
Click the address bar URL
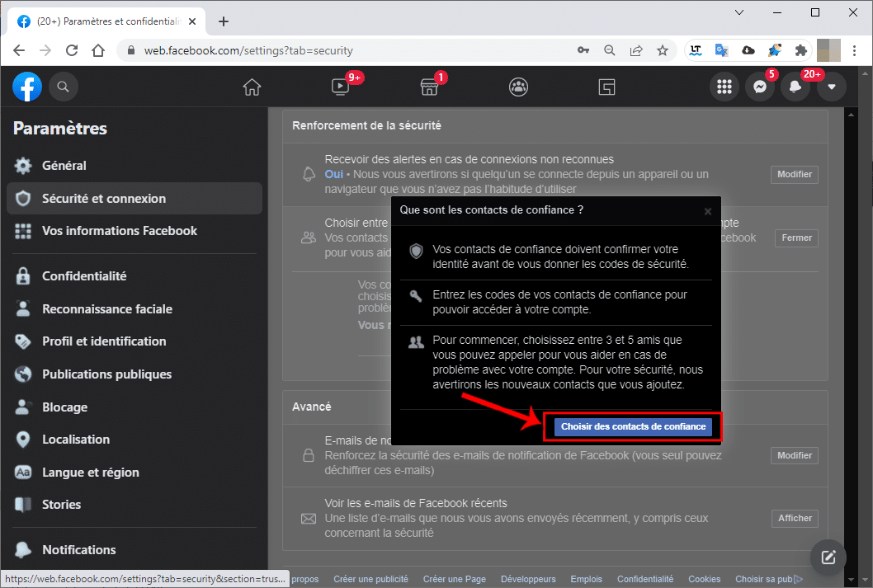click(248, 50)
